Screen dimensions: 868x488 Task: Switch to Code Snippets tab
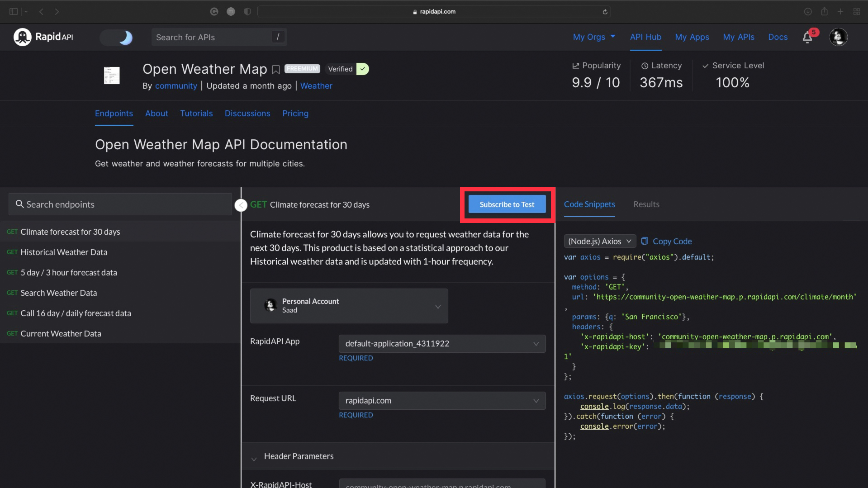click(x=589, y=204)
